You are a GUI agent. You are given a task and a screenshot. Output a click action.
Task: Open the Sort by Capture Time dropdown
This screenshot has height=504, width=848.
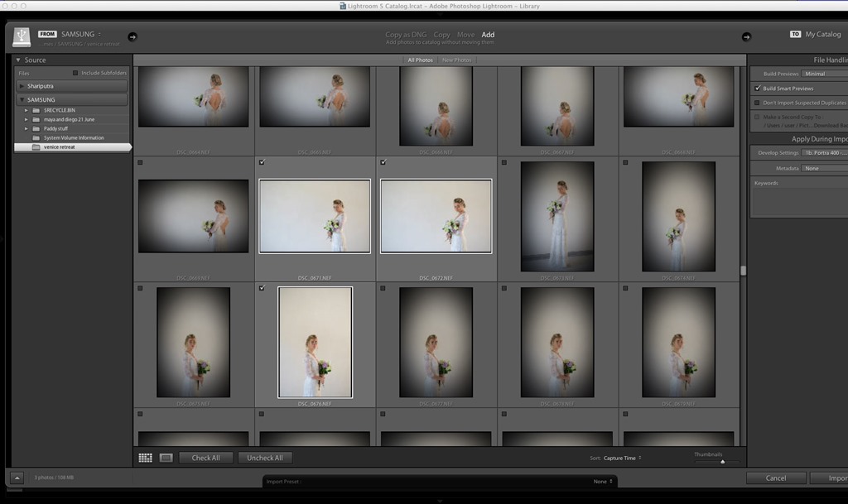(x=622, y=458)
